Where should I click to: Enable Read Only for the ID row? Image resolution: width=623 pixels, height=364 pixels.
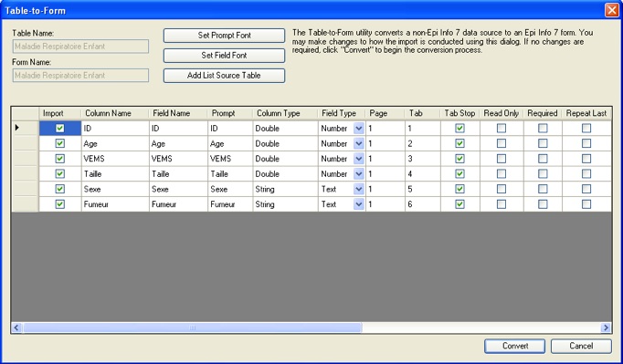[502, 129]
